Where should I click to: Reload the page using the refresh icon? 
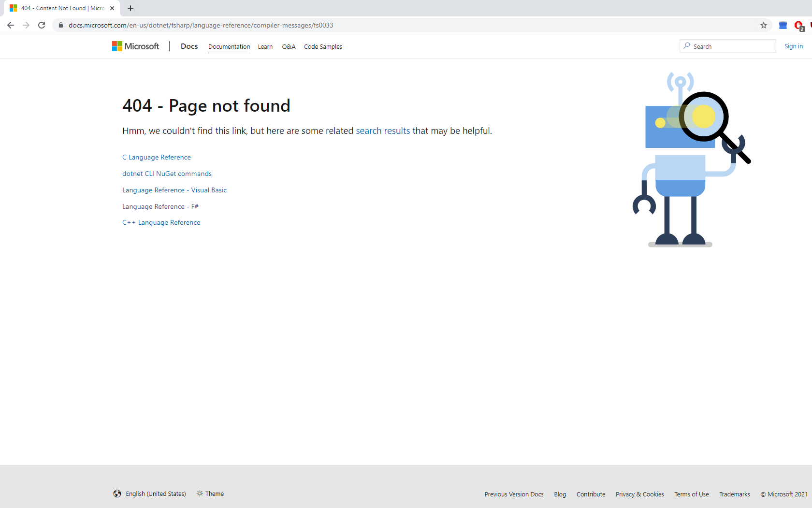coord(42,25)
